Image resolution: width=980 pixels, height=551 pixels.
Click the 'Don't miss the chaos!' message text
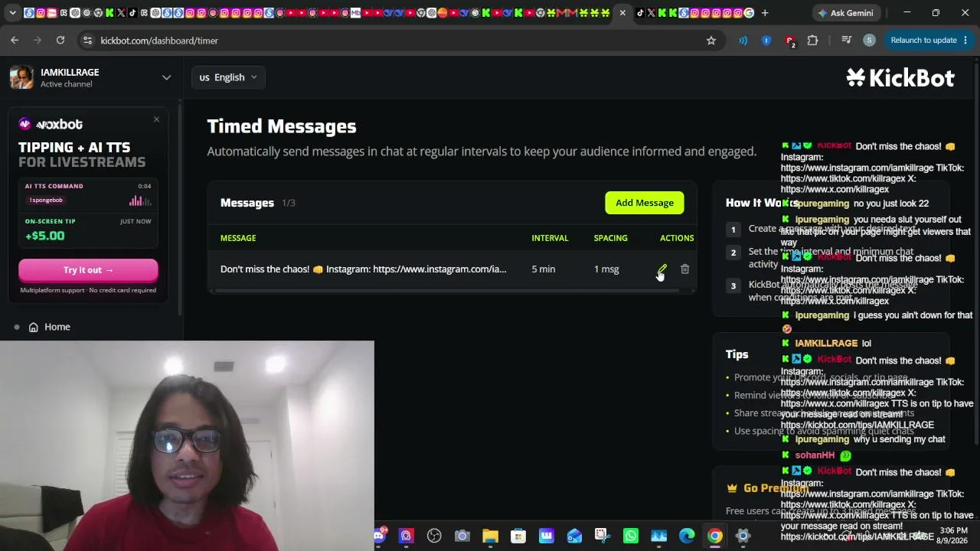(x=363, y=269)
